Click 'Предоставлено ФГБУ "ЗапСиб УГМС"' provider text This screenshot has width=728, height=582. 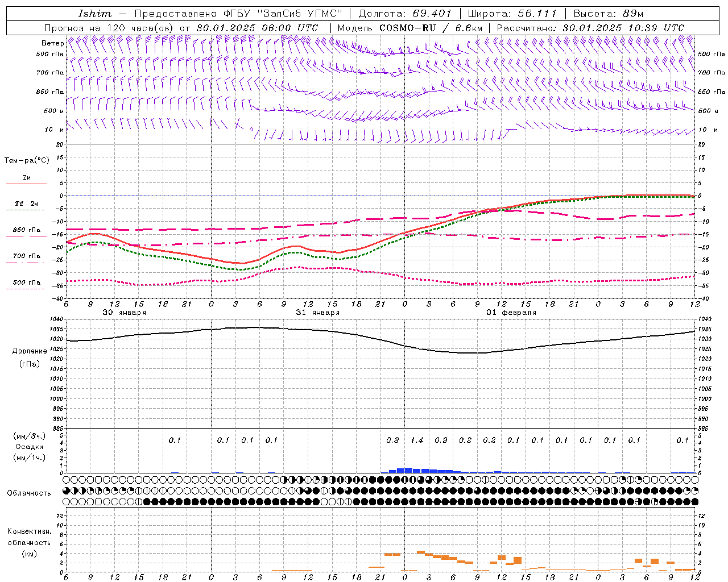239,14
